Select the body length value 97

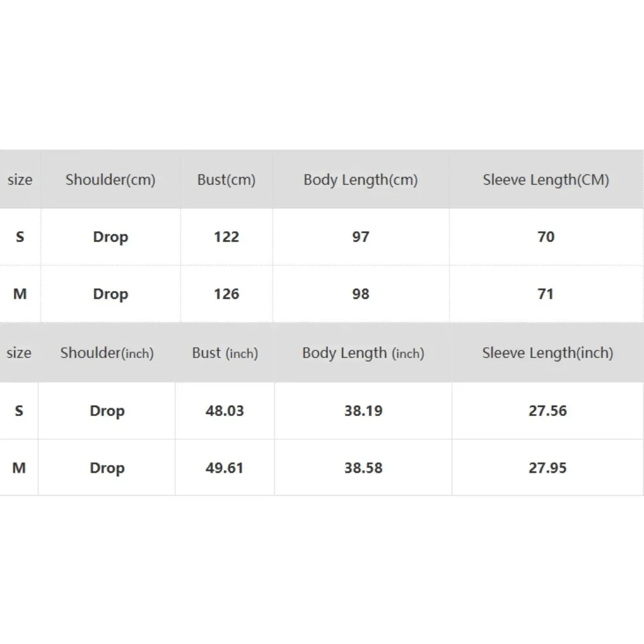(x=361, y=237)
